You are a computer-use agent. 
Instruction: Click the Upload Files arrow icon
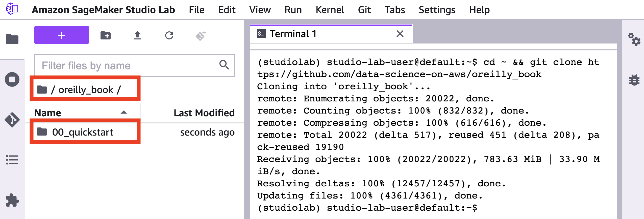click(137, 35)
